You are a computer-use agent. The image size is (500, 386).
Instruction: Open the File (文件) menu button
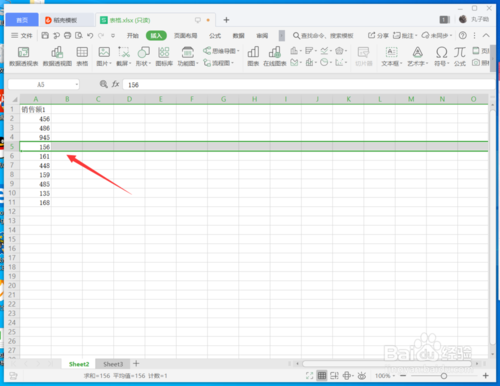pyautogui.click(x=22, y=35)
